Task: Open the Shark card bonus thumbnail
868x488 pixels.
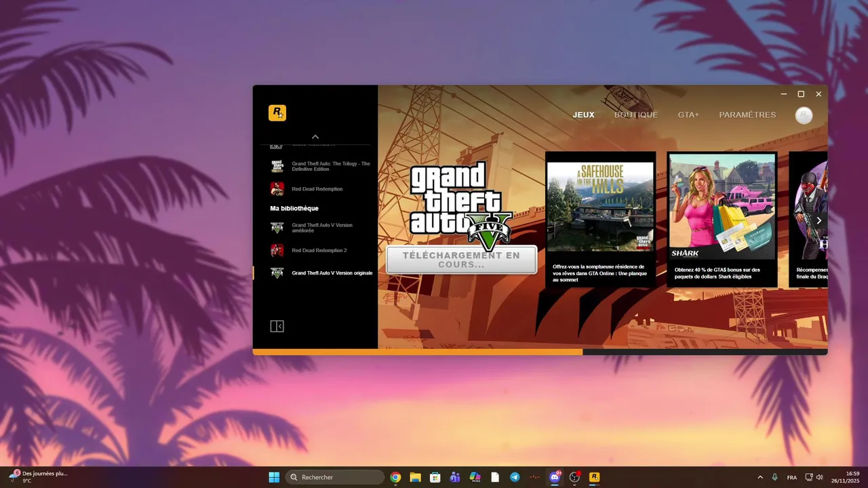Action: [722, 206]
